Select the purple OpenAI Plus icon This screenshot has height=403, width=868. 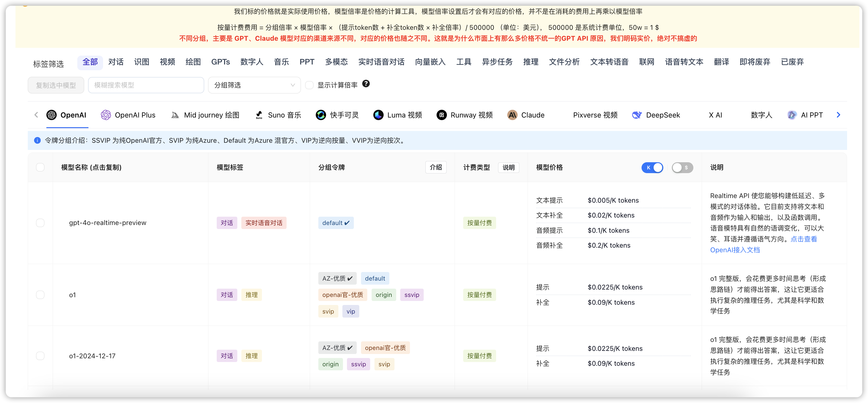click(106, 115)
